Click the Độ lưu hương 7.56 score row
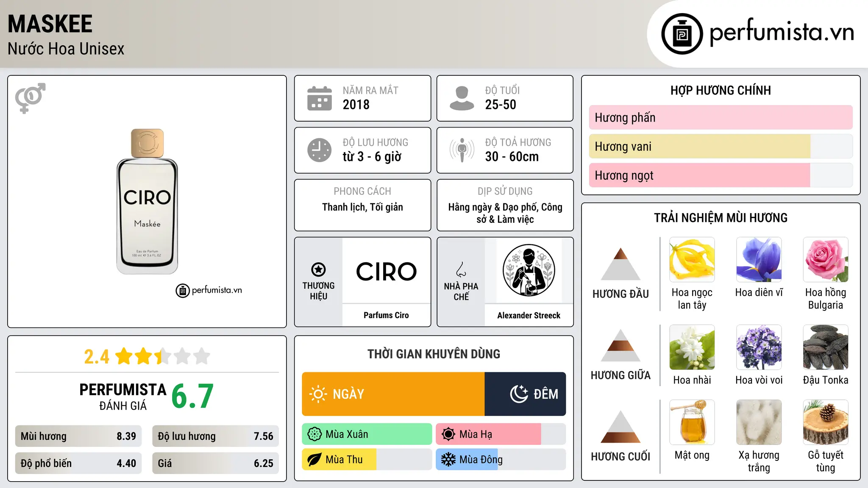Screen dimensions: 868x488 pos(215,436)
